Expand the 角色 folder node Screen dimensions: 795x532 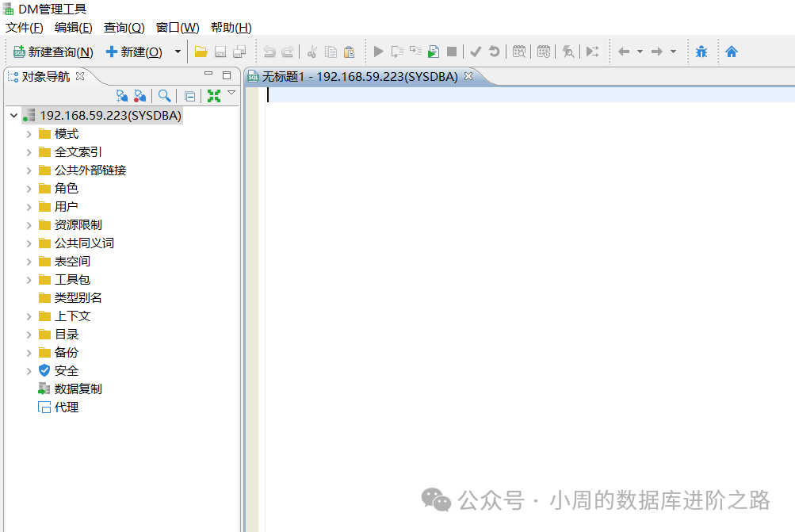click(29, 189)
